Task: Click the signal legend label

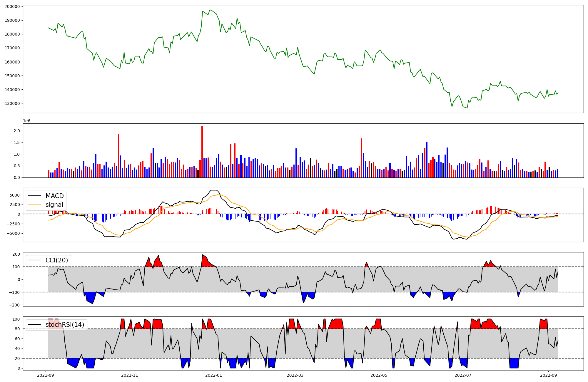Action: coord(54,205)
